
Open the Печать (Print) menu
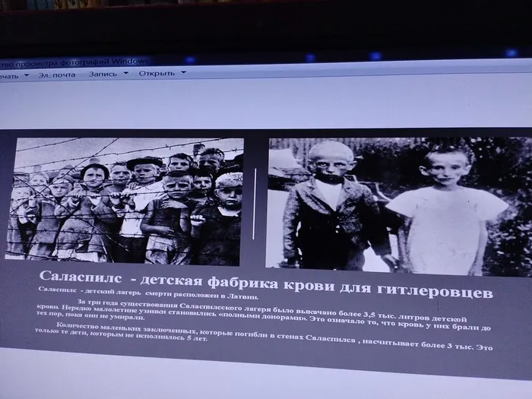9,76
